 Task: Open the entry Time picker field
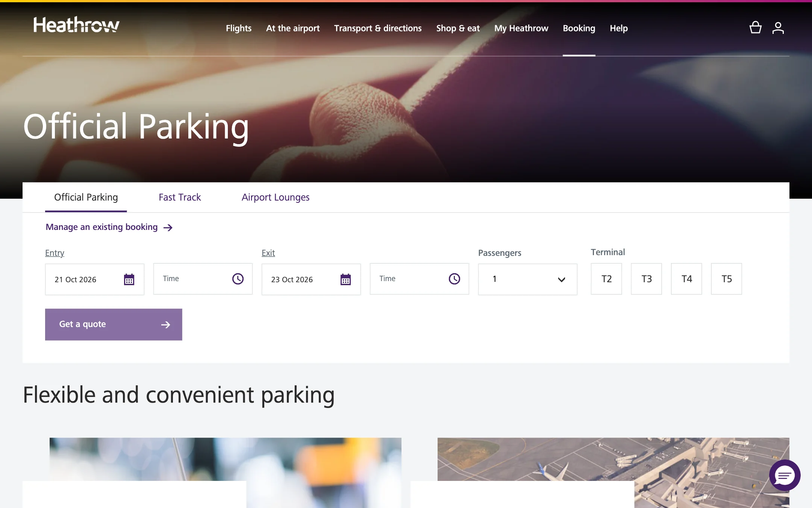(203, 279)
